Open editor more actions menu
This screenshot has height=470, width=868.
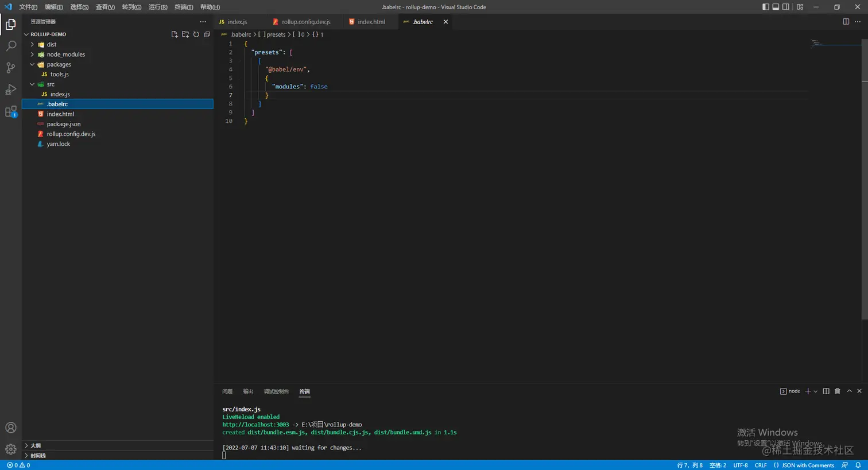pyautogui.click(x=858, y=22)
